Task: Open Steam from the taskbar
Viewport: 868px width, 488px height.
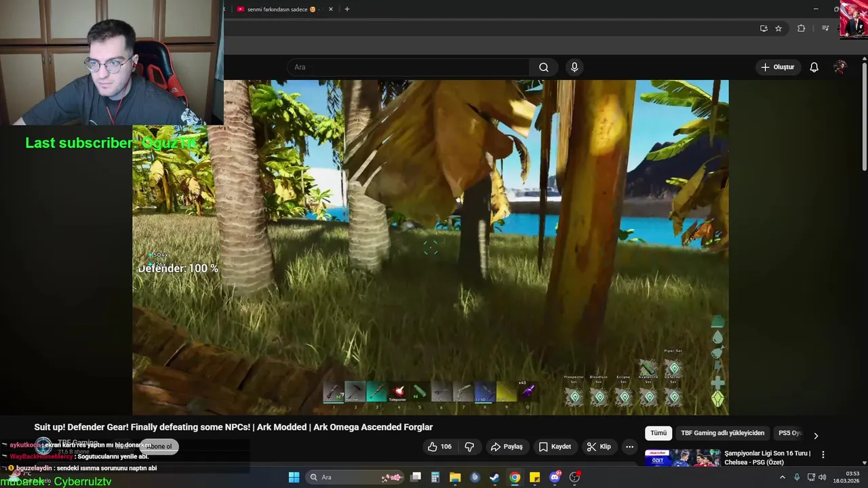Action: [494, 477]
